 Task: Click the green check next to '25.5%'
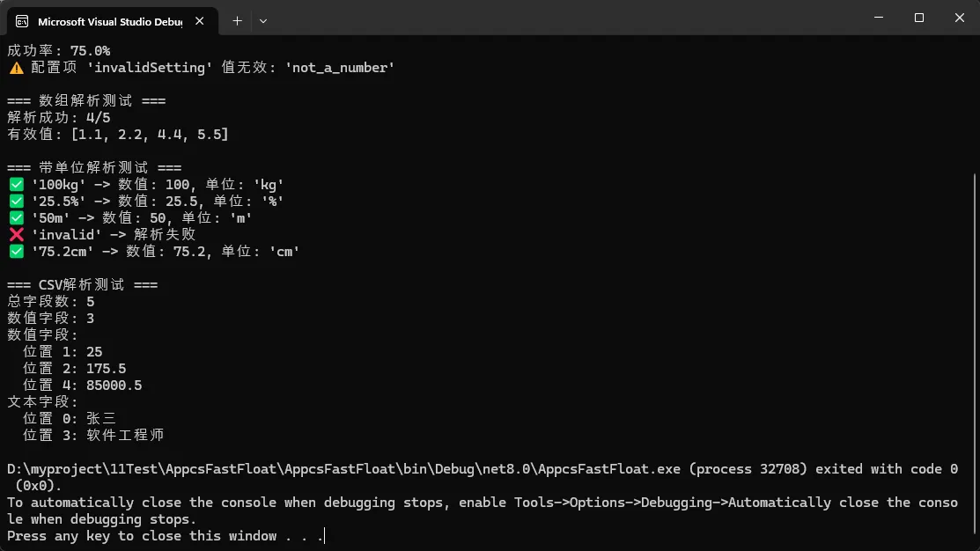16,202
